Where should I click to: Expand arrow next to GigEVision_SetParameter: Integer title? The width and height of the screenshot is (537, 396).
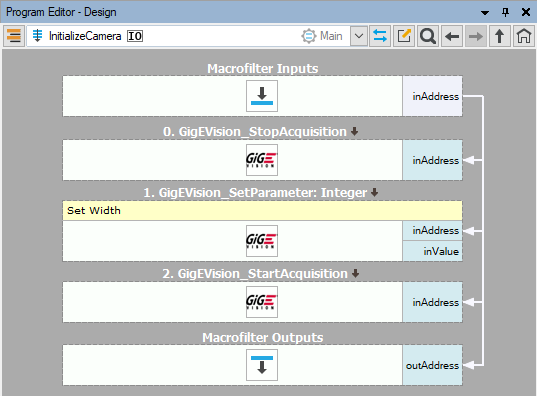[375, 193]
